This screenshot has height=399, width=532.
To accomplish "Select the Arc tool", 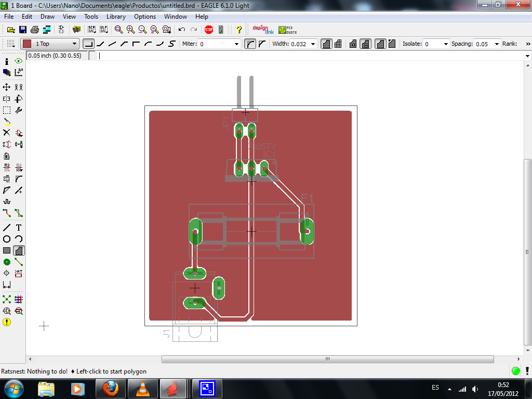I will [x=19, y=239].
